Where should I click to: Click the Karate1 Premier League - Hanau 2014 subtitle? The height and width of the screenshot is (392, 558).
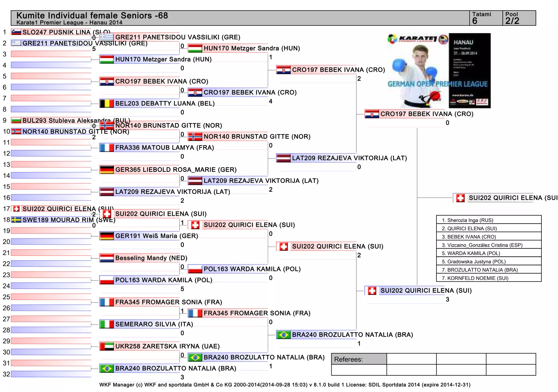pos(69,23)
